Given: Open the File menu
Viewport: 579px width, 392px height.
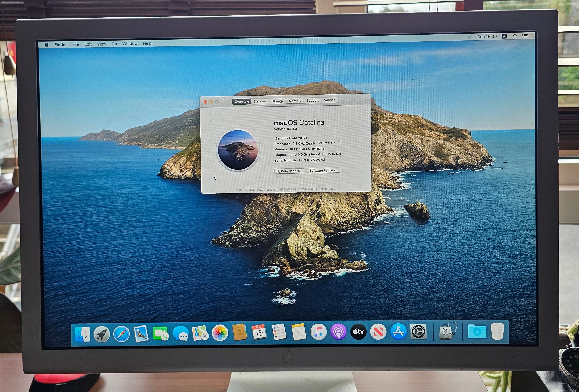Looking at the screenshot, I should [75, 44].
